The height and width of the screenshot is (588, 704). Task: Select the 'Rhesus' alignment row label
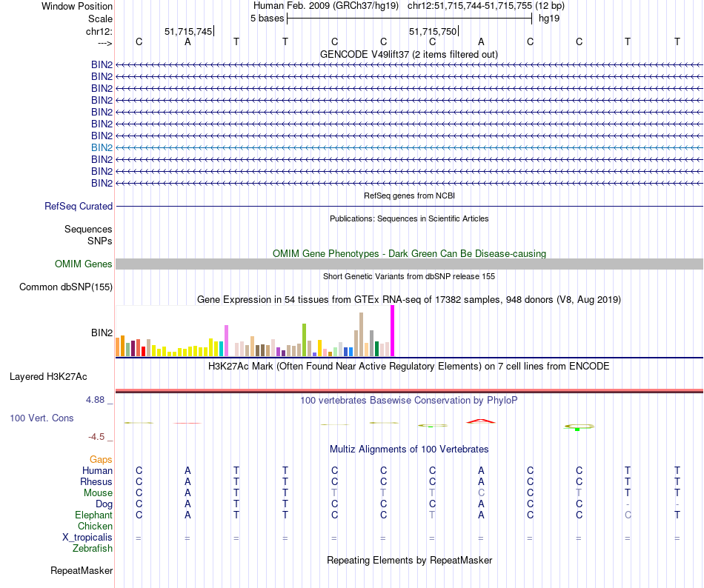click(x=96, y=481)
